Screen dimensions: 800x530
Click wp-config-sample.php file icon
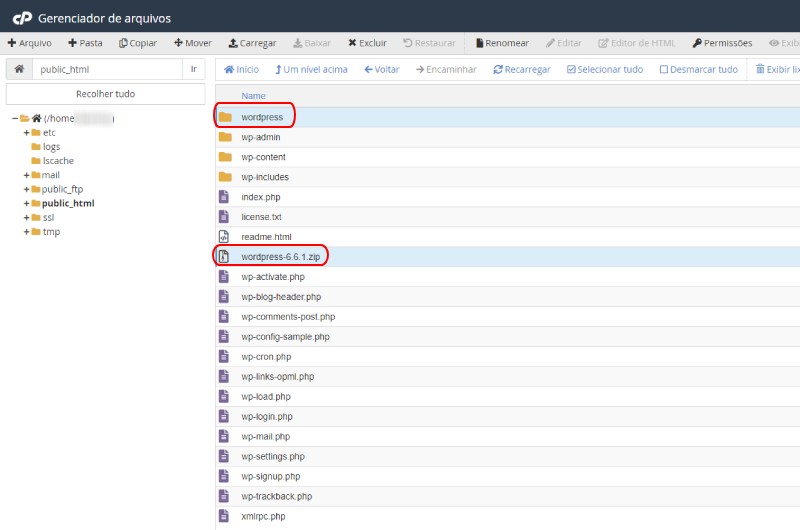[223, 336]
